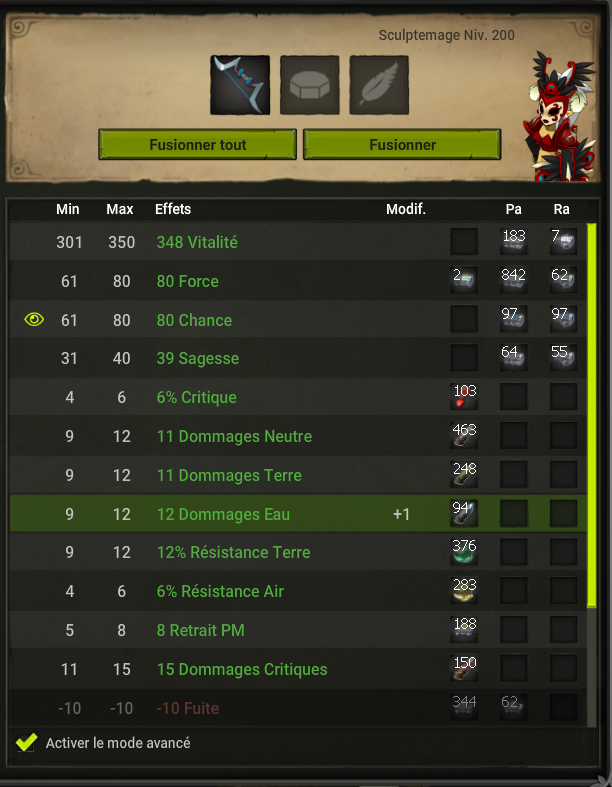Viewport: 612px width, 787px height.
Task: Click the Fusionner tout button
Action: (197, 145)
